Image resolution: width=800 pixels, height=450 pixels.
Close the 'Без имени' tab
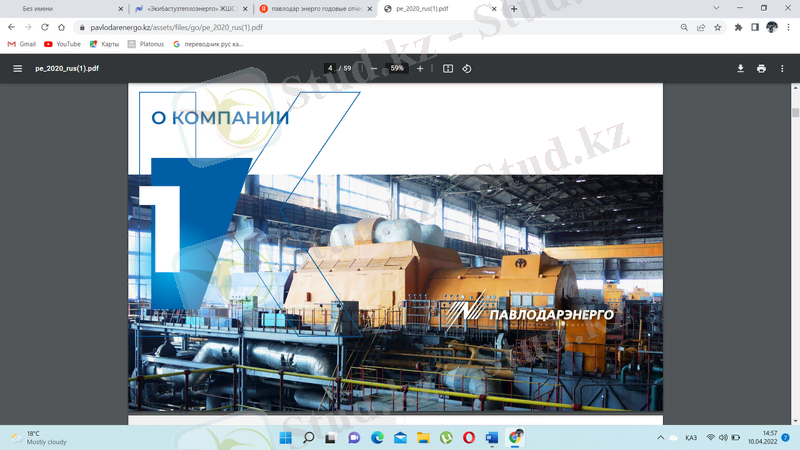(x=120, y=9)
